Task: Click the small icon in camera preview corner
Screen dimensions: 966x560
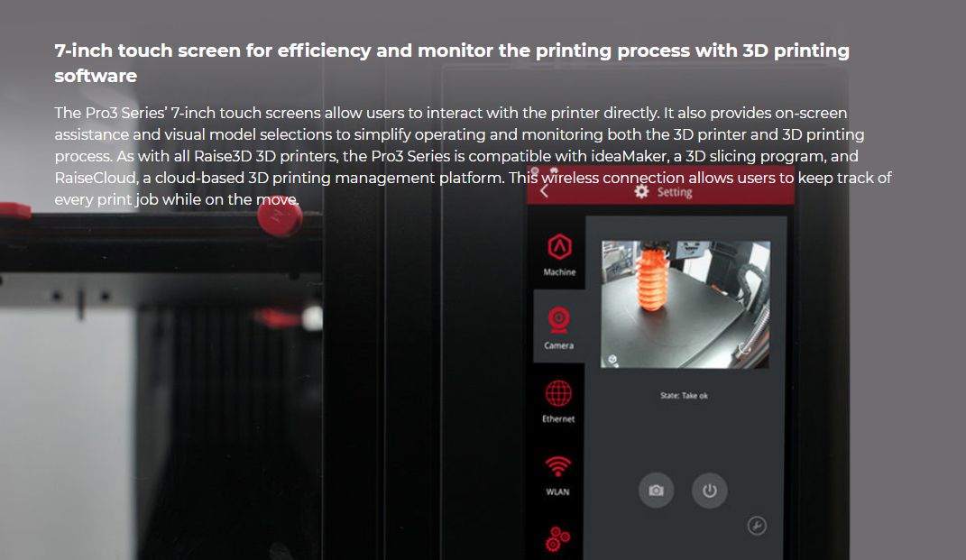Action: tap(613, 358)
